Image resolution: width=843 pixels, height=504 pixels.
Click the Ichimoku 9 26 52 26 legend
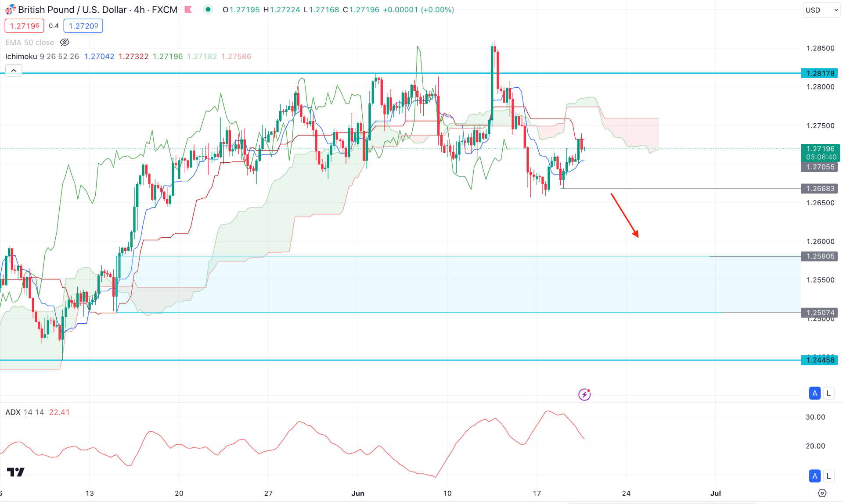tap(42, 56)
